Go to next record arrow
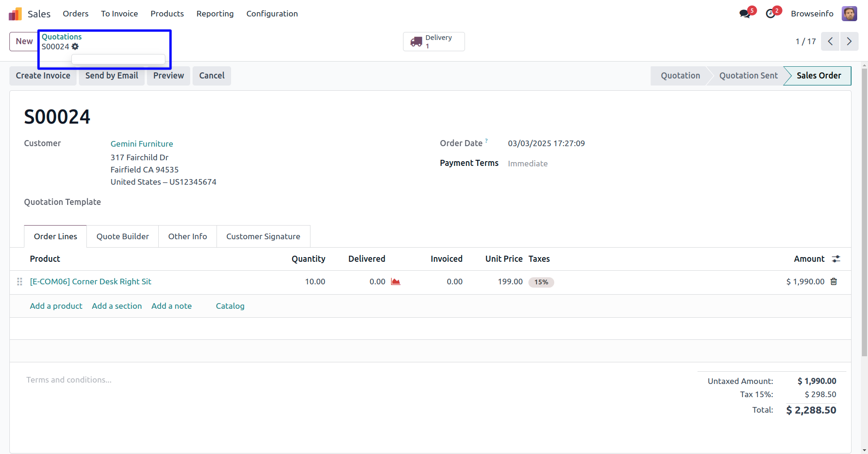The image size is (868, 454). coord(849,41)
